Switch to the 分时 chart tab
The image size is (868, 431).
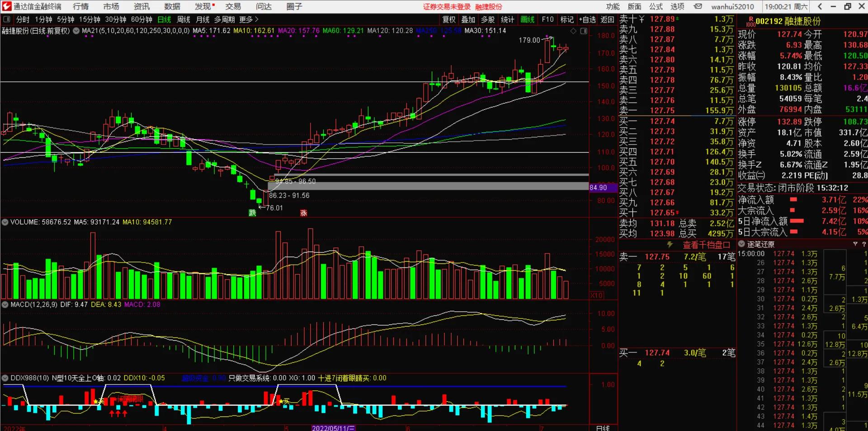coord(23,19)
